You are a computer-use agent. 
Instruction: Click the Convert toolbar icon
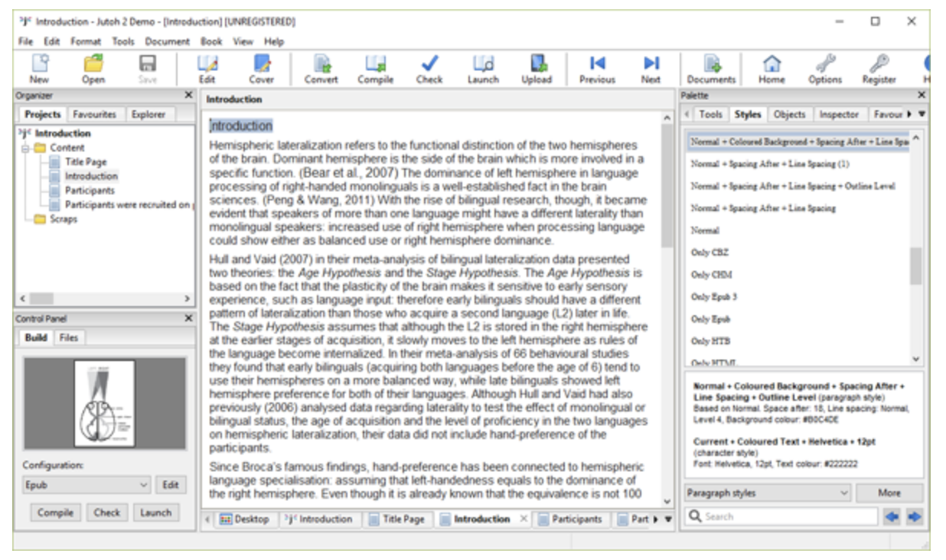click(x=321, y=68)
